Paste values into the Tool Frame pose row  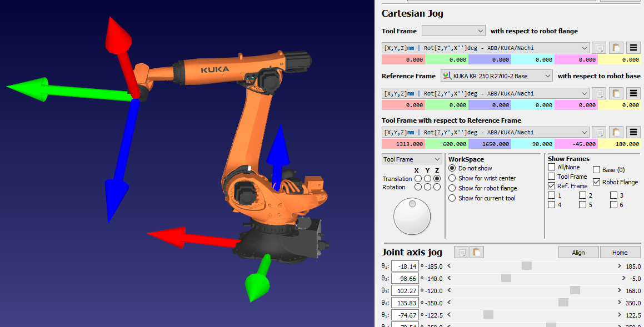tap(616, 48)
